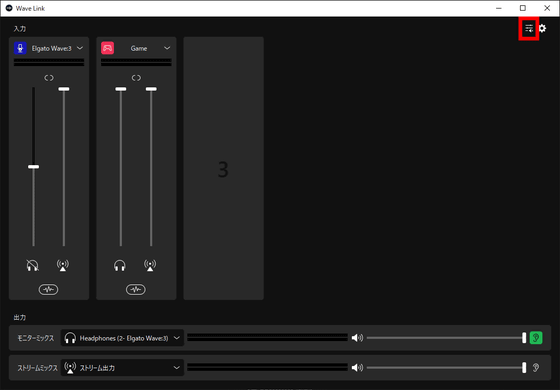Mute Elgato Wave:3 in the stream mix
The width and height of the screenshot is (560, 390).
coord(63,265)
